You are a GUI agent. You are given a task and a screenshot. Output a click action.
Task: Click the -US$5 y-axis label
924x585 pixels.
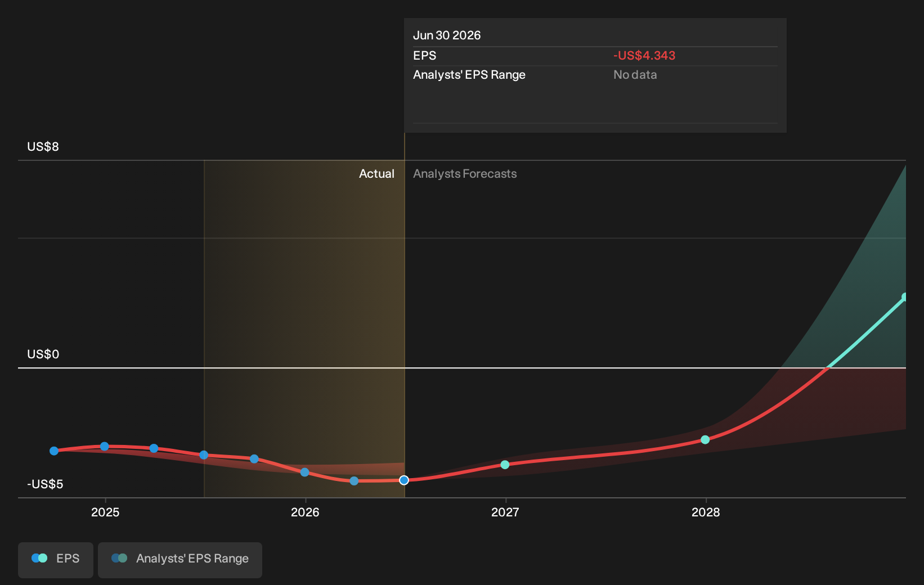(45, 484)
